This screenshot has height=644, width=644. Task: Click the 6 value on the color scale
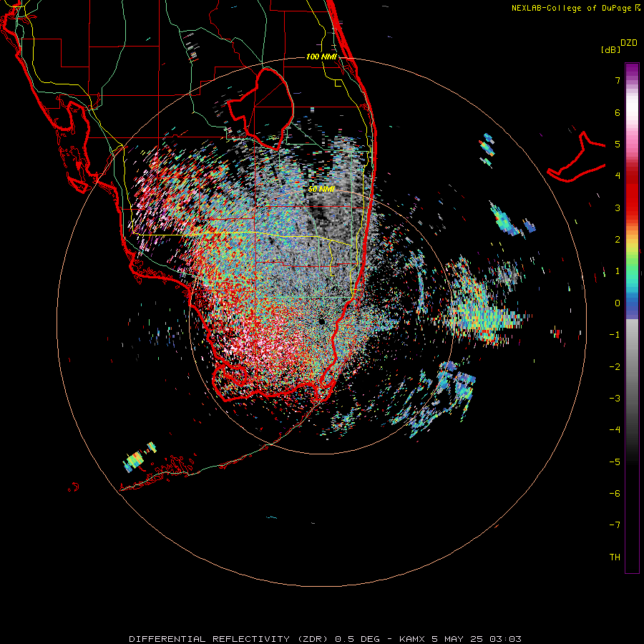[618, 112]
